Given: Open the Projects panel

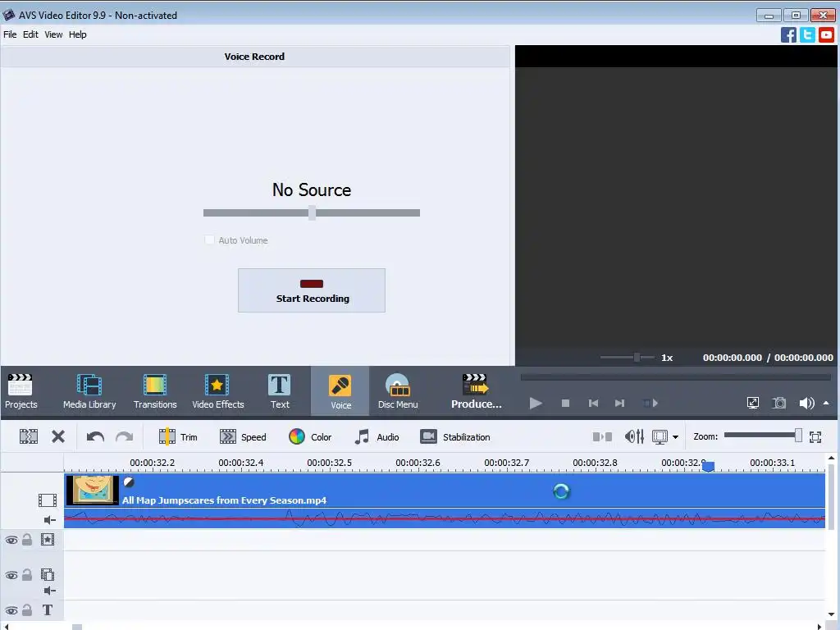Looking at the screenshot, I should click(21, 391).
